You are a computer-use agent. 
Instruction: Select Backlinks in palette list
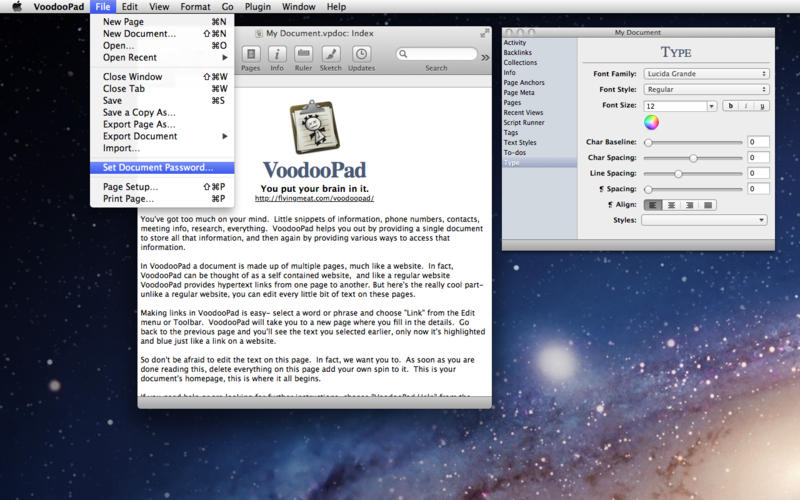tap(540, 53)
